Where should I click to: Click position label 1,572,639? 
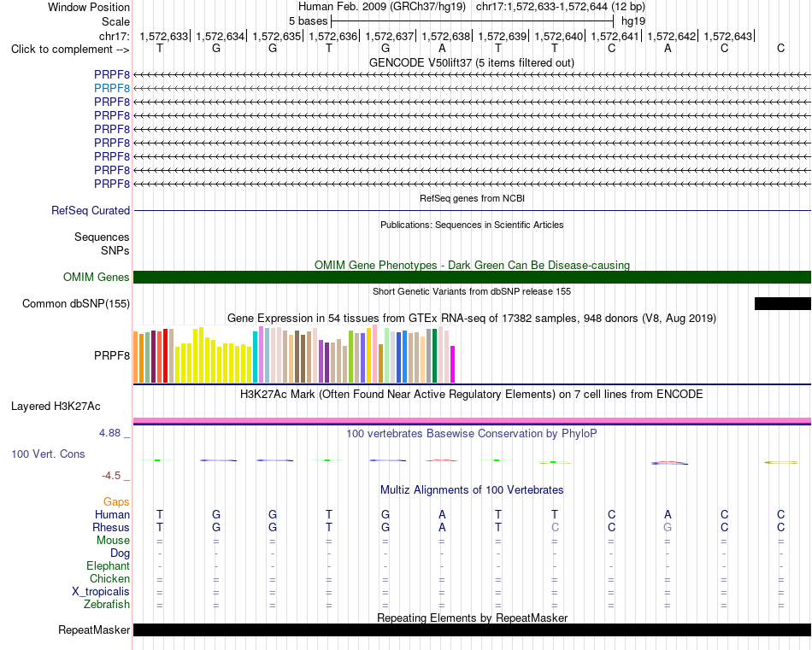pyautogui.click(x=503, y=36)
